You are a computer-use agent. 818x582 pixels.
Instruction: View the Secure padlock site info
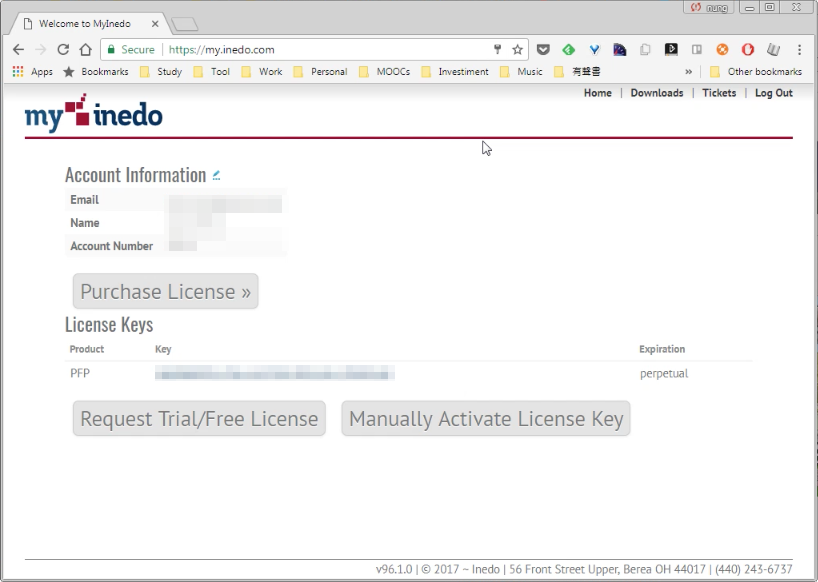click(131, 50)
